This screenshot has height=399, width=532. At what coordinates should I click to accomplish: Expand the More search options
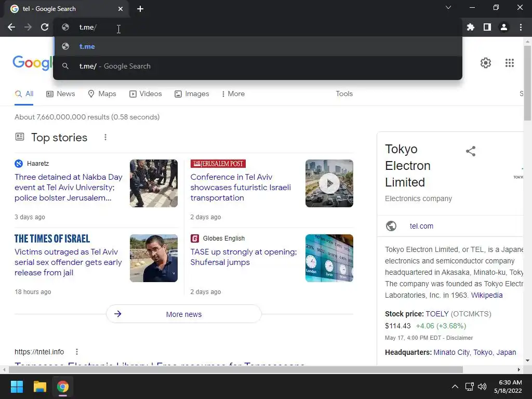233,94
